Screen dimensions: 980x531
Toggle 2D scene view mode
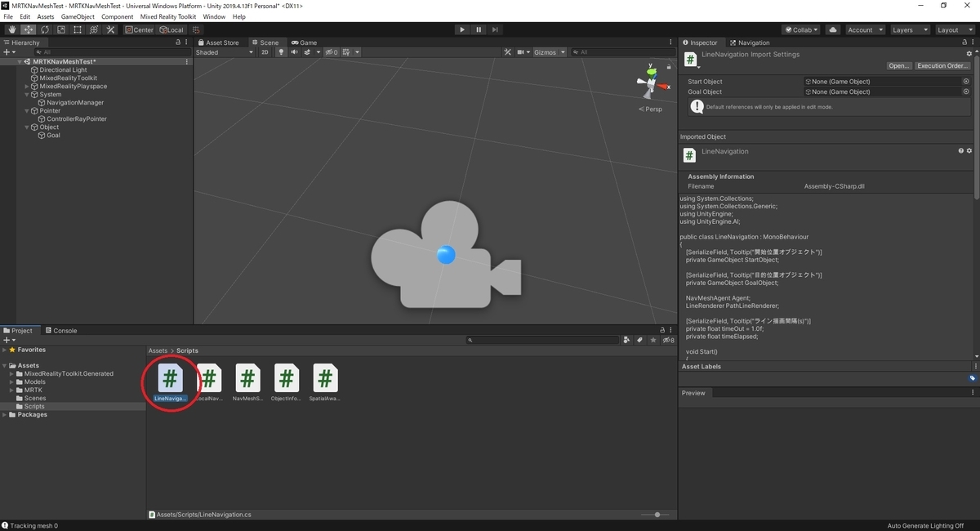pos(265,52)
